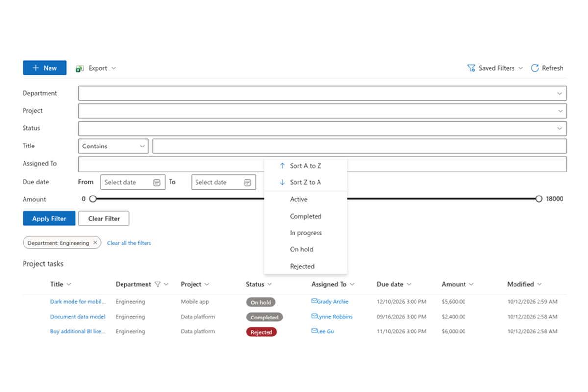Click the From Select date field
The height and width of the screenshot is (392, 588).
(x=133, y=182)
